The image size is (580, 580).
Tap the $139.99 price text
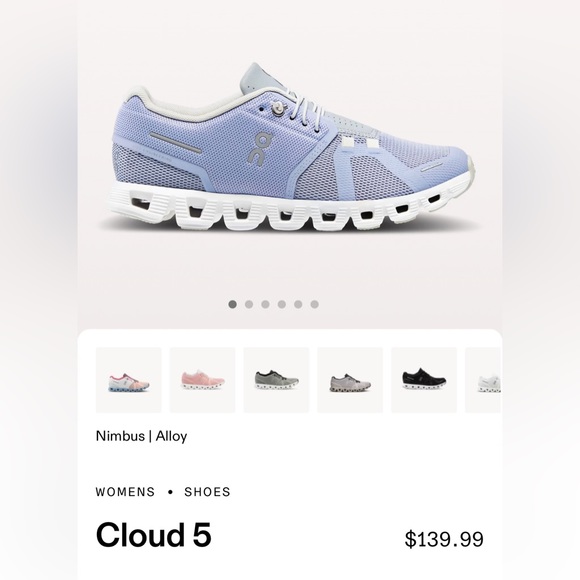click(444, 539)
